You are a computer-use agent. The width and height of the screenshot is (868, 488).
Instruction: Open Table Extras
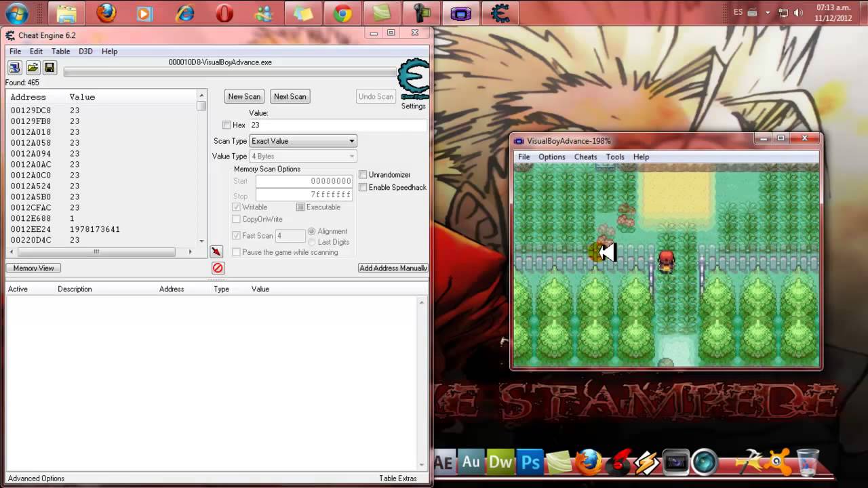(397, 479)
